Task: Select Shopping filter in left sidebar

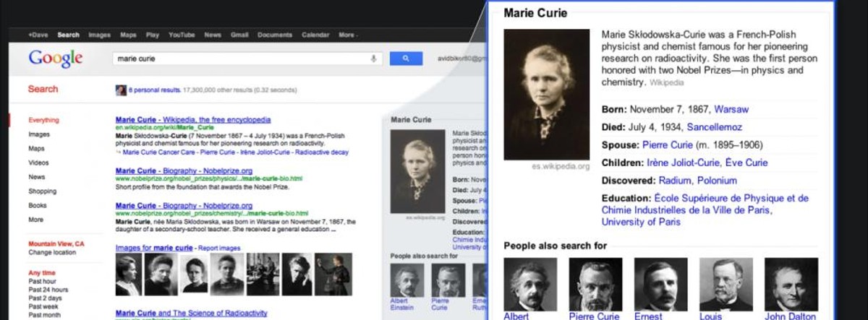Action: [42, 191]
